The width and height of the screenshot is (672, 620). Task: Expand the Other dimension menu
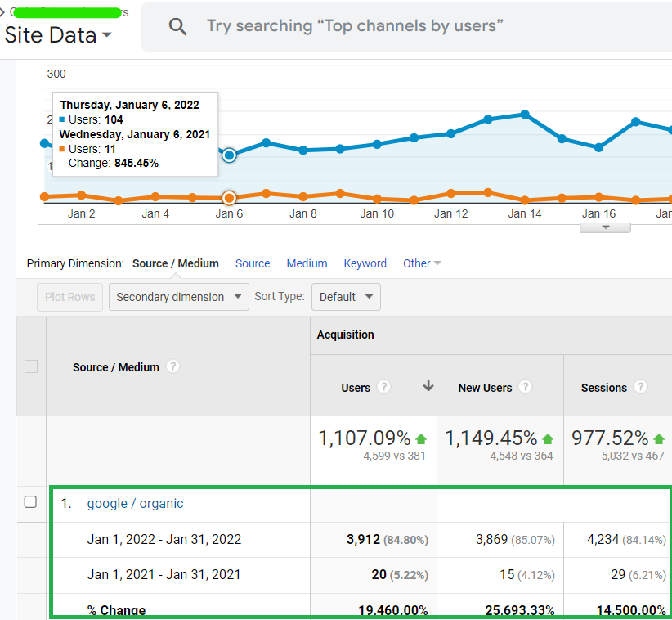pos(422,263)
